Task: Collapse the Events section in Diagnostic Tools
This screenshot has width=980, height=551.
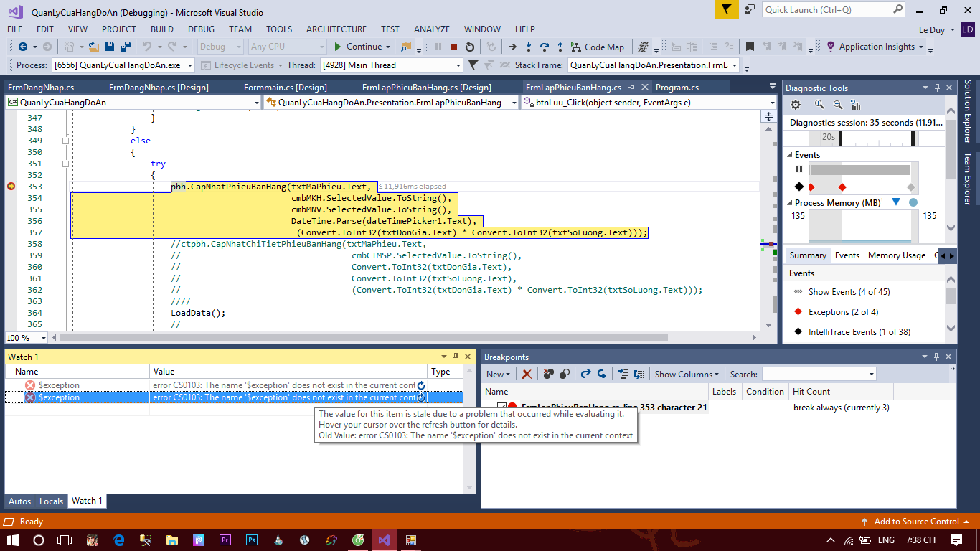Action: tap(790, 155)
